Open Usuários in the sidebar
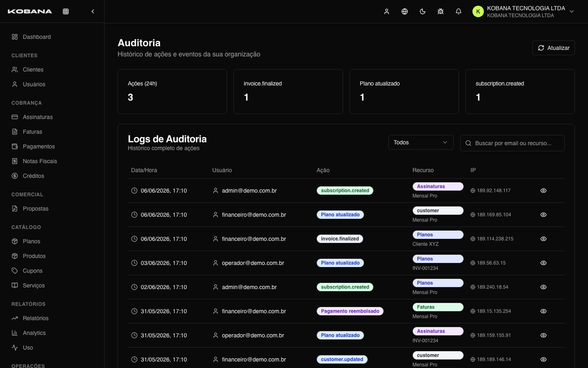The image size is (588, 368). pos(52,84)
